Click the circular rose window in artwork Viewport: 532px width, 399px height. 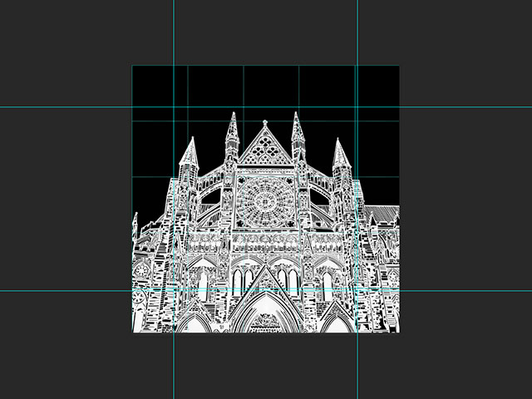(x=266, y=202)
